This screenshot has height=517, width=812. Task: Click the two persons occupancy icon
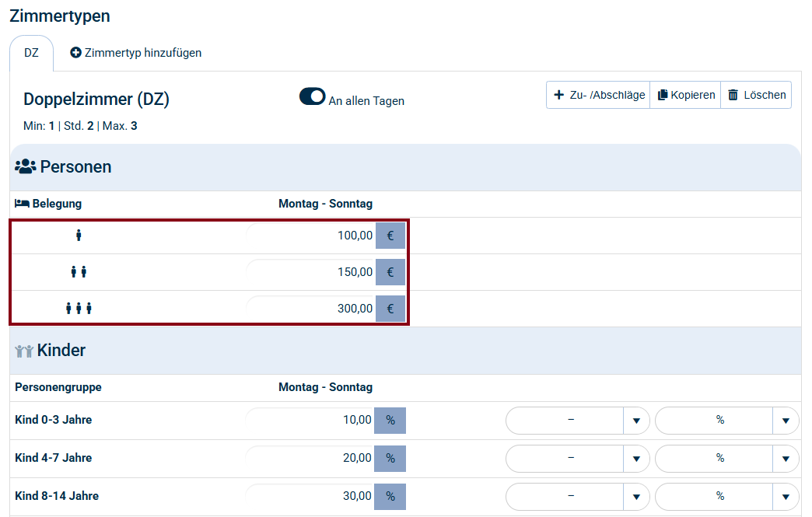[x=79, y=272]
